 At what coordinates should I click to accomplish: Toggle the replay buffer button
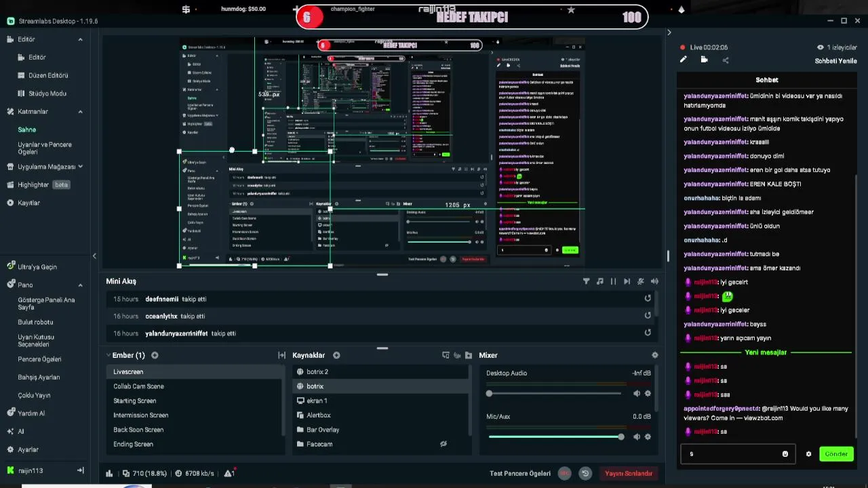pyautogui.click(x=585, y=473)
